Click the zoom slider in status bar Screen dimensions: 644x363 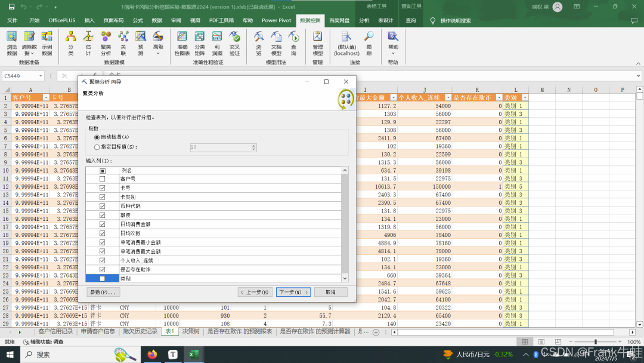point(595,342)
